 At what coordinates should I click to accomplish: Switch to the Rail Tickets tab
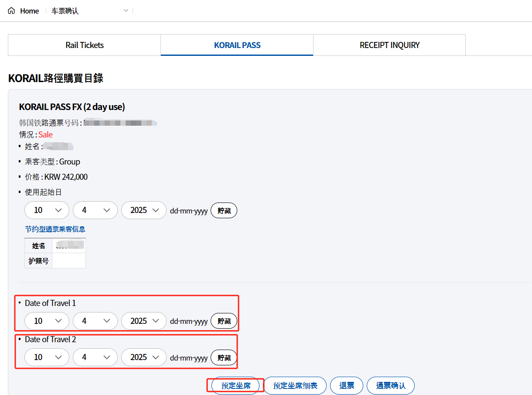coord(85,45)
